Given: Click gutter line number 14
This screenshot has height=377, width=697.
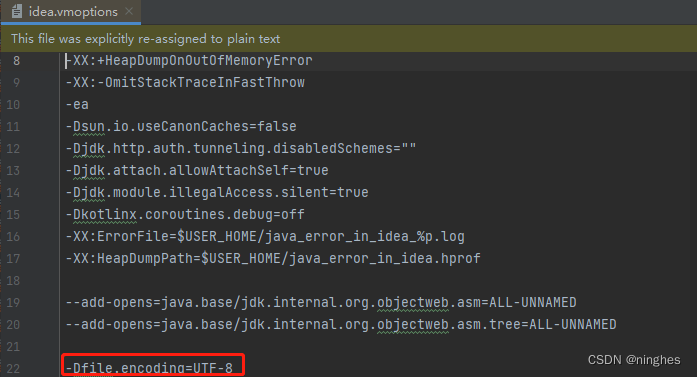Looking at the screenshot, I should [13, 192].
